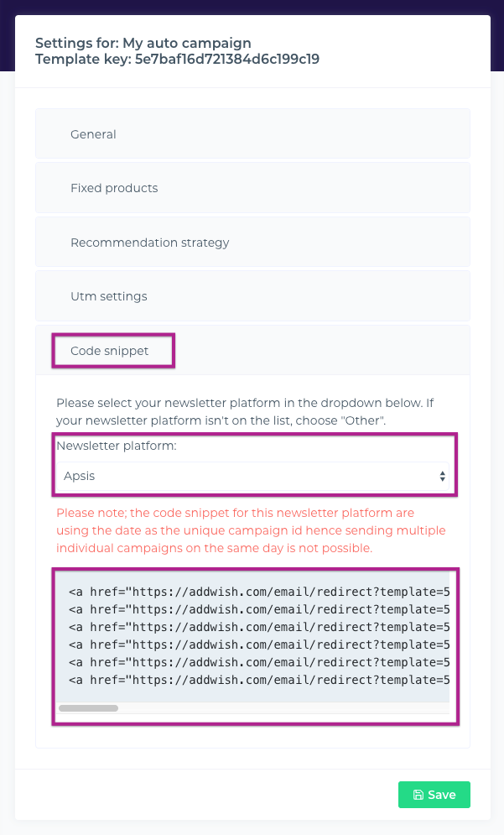Click the green Save button
The height and width of the screenshot is (835, 504).
(434, 795)
